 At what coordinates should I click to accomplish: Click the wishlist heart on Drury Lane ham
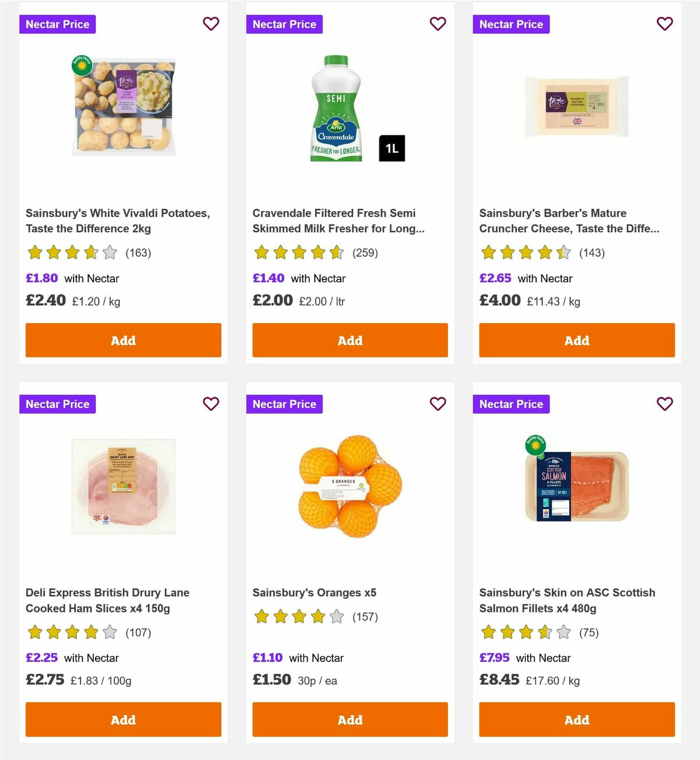point(211,404)
